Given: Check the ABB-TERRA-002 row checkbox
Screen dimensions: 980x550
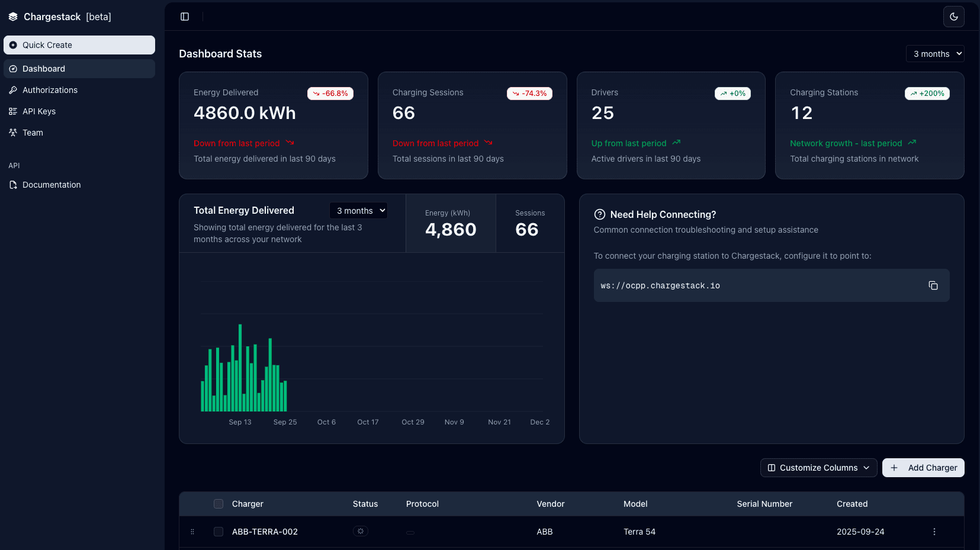Looking at the screenshot, I should coord(219,532).
